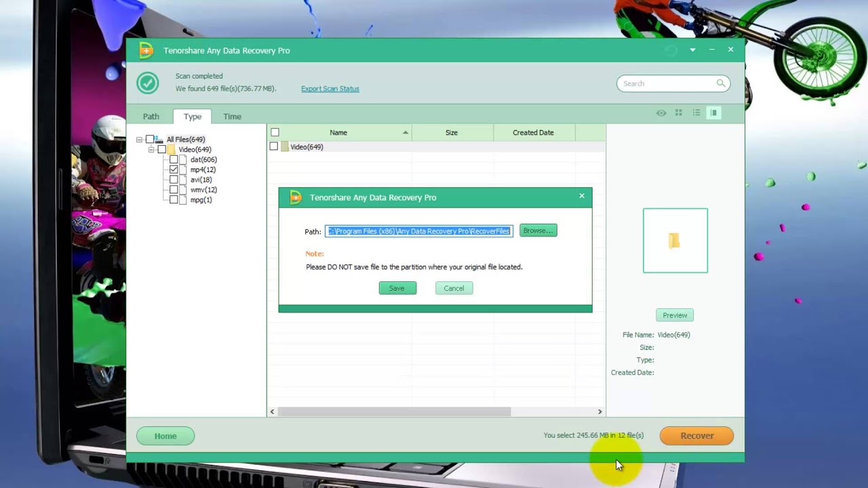Click the 'You select 245.66 MB' status text
Screen dimensions: 868x488
(593, 435)
